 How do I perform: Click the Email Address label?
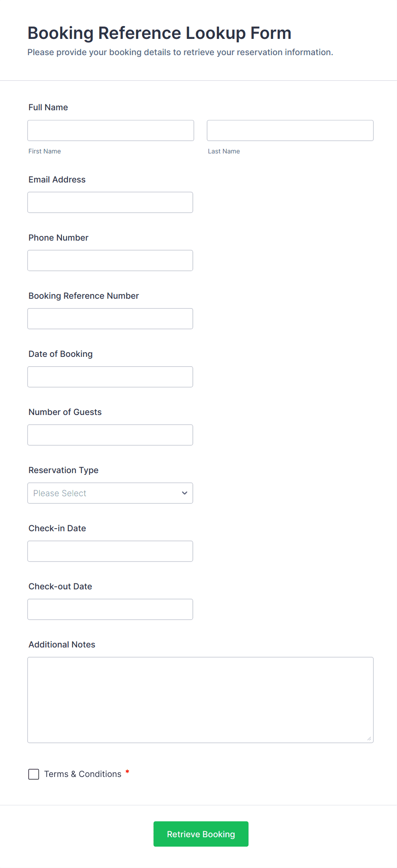[57, 179]
